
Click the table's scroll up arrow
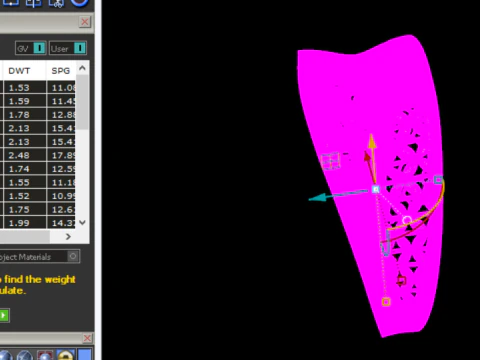[82, 68]
